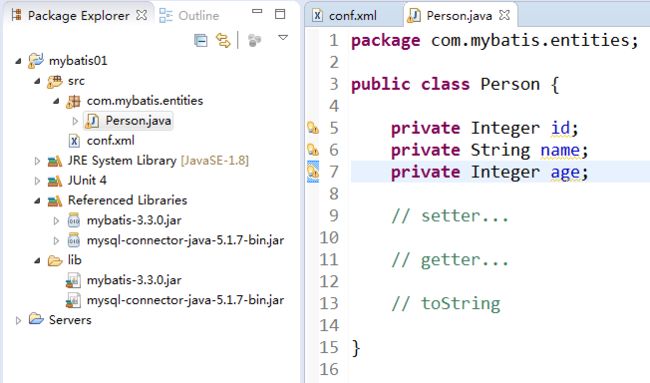Select Person.java in the tree
The height and width of the screenshot is (383, 650).
(x=138, y=121)
